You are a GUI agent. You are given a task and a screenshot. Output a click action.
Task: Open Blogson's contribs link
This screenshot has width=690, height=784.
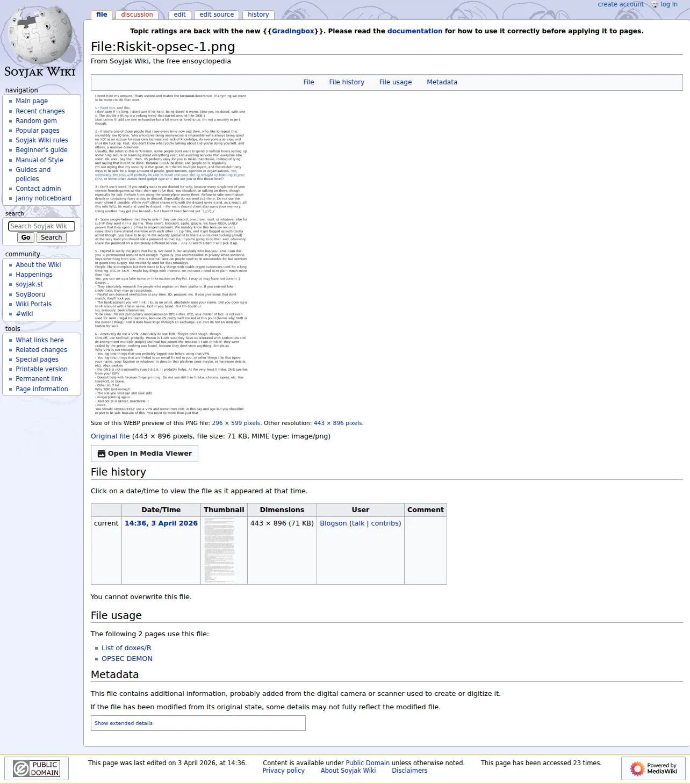[385, 523]
